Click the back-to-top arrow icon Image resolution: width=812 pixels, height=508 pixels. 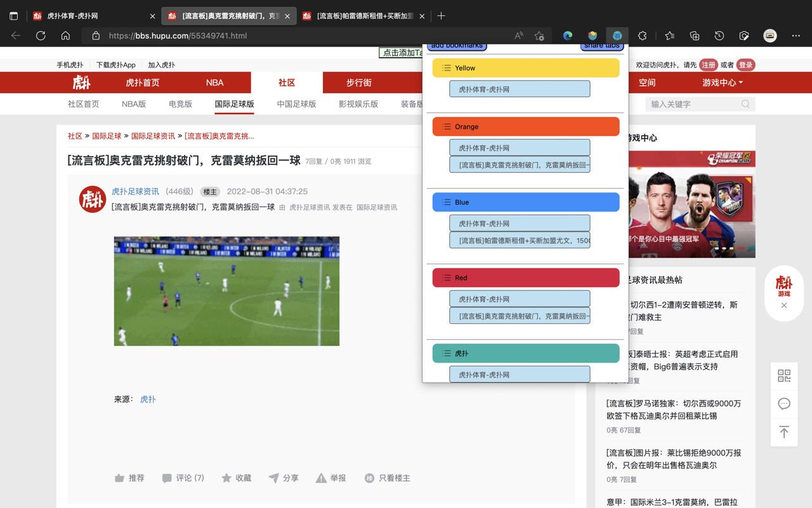(x=784, y=432)
